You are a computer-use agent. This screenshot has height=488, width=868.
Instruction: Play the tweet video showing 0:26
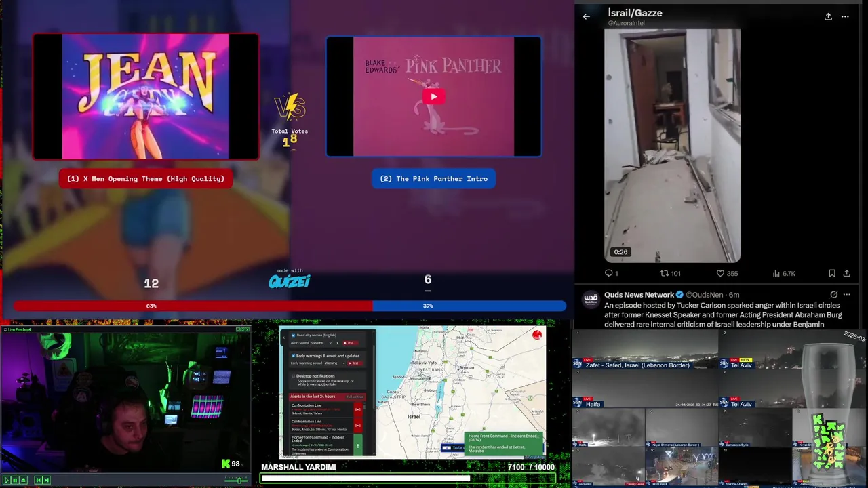[x=672, y=146]
